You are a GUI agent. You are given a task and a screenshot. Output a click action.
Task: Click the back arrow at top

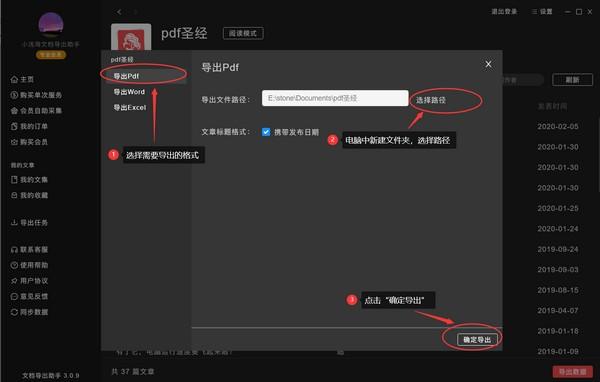[x=119, y=12]
